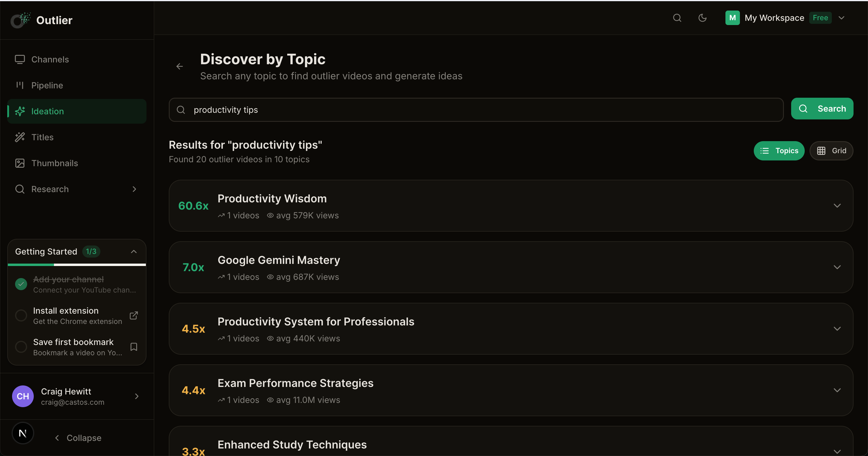Click Collapse to hide the sidebar
Screen dimensions: 868x456
point(78,438)
